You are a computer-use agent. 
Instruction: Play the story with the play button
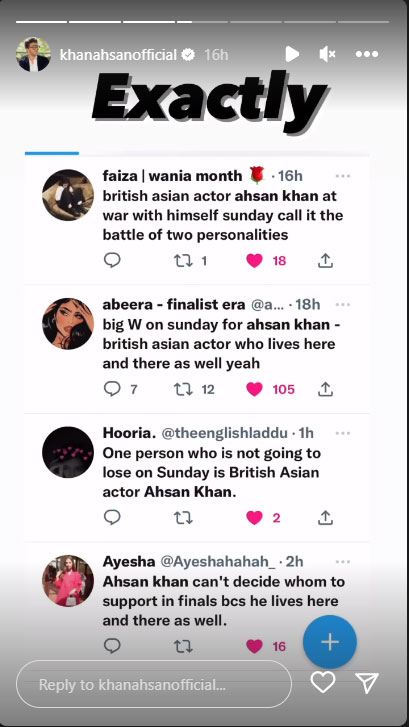(x=292, y=55)
